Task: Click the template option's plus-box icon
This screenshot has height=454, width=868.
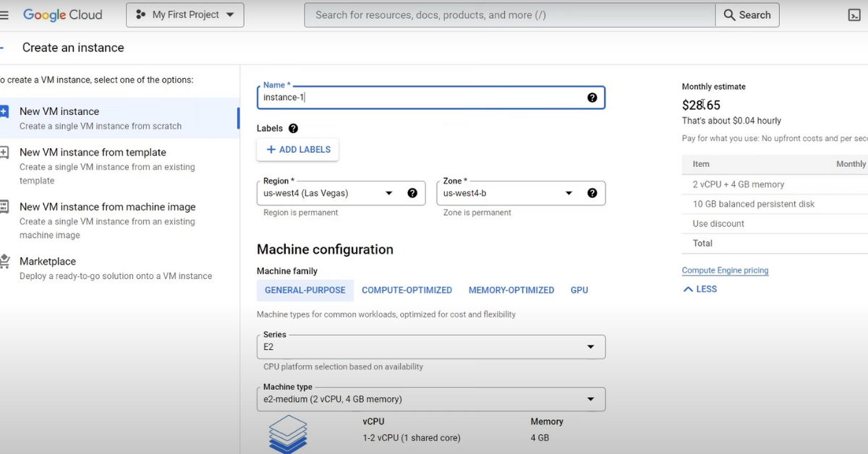Action: (x=4, y=153)
